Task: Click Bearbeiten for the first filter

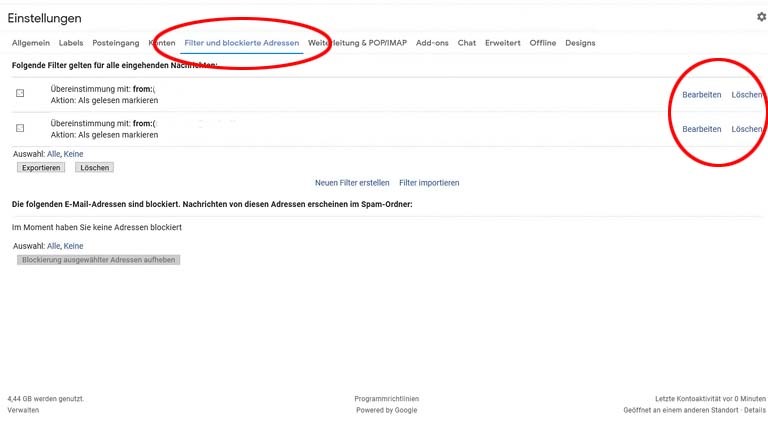Action: coord(701,95)
